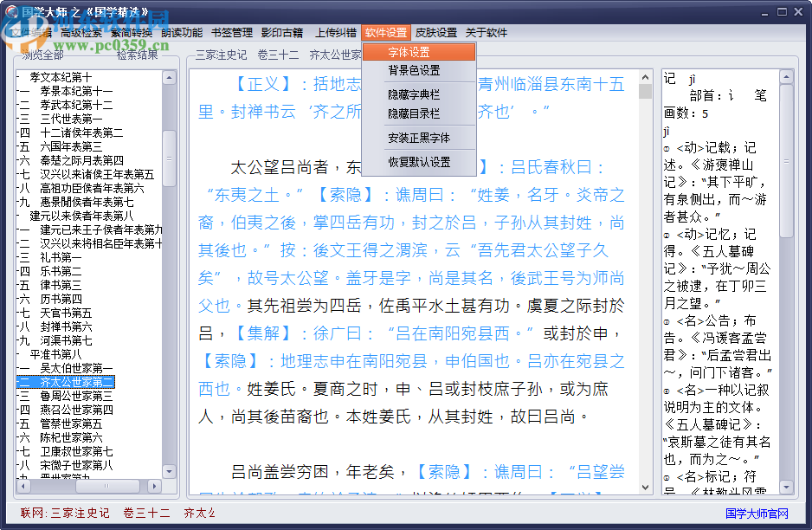
Task: Select 宋微子世家第八 in the tree
Action: (76, 465)
